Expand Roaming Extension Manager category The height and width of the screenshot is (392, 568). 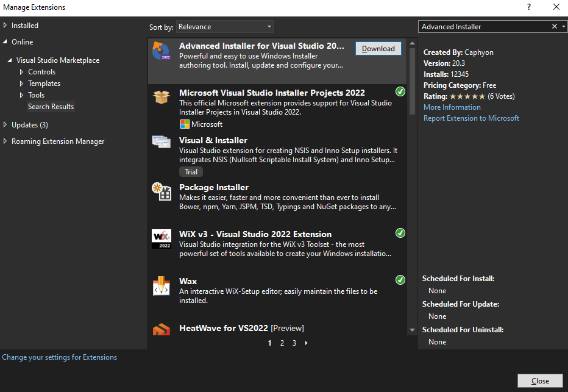(x=5, y=141)
